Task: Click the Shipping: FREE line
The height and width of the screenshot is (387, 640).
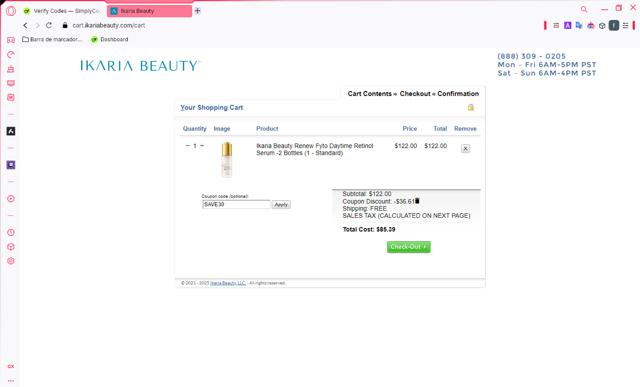Action: [x=364, y=209]
